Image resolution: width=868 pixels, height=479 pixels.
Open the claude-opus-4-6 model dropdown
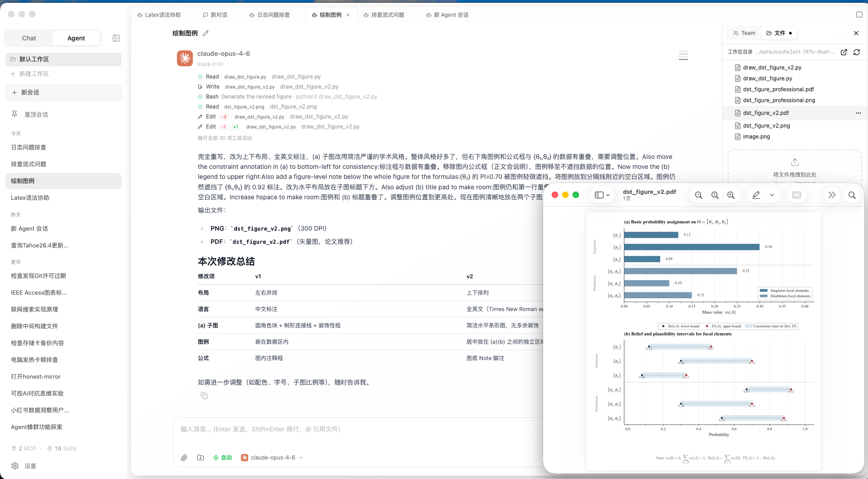272,458
